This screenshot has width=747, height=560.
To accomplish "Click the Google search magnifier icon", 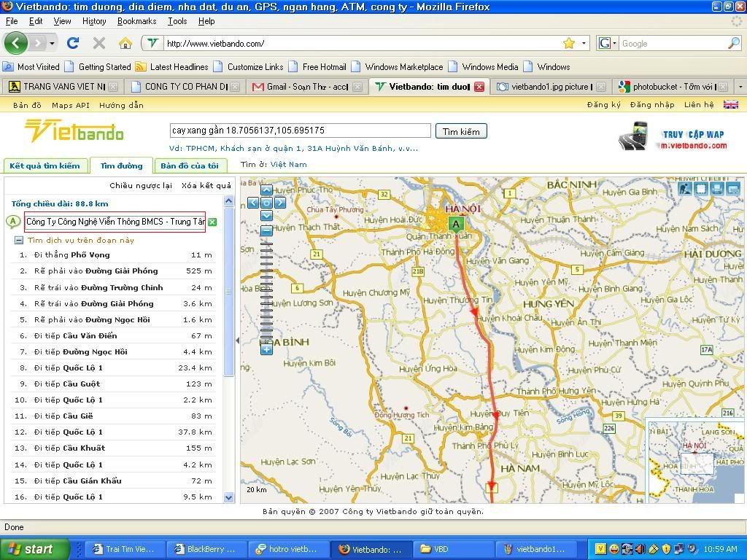I will click(734, 43).
